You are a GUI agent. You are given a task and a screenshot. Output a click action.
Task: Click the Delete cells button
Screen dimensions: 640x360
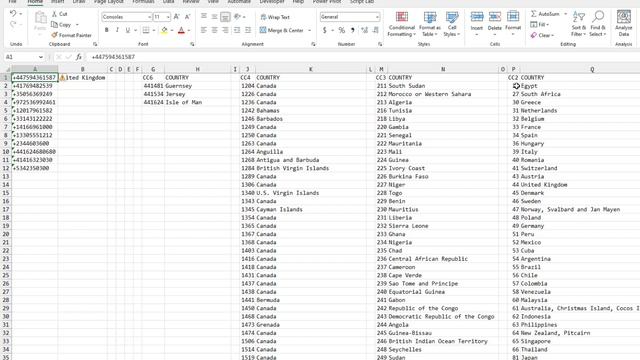pos(495,23)
